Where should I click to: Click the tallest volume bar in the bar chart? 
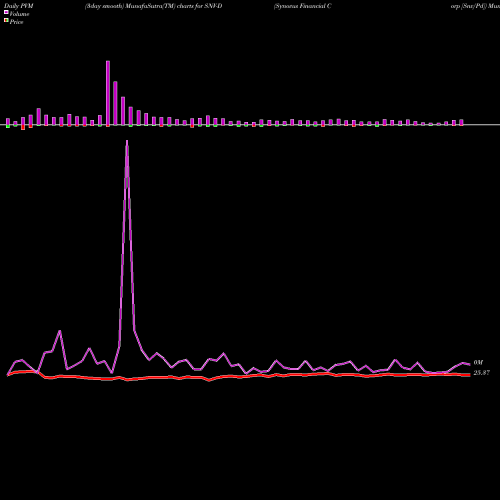pos(108,93)
